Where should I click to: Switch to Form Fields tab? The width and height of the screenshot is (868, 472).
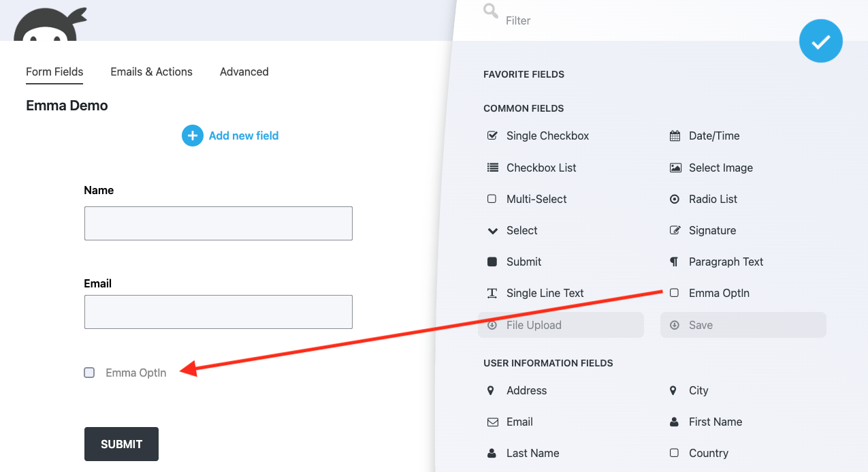54,72
